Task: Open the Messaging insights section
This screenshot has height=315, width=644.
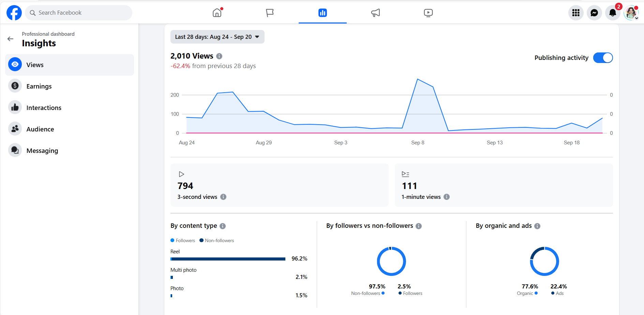Action: pos(42,151)
